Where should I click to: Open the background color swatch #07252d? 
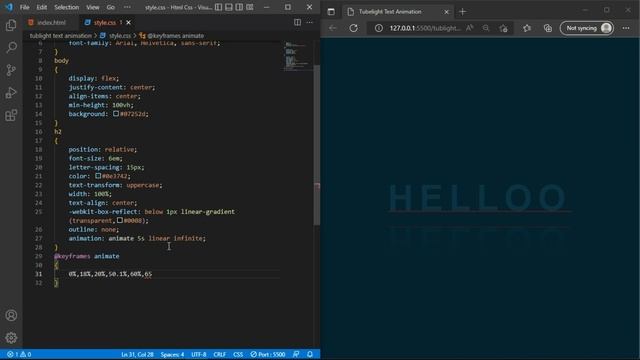116,113
